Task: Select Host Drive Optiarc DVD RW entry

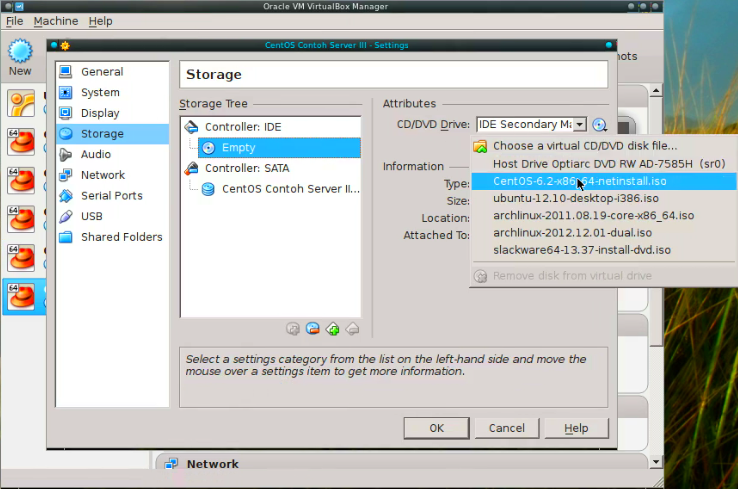Action: (604, 164)
